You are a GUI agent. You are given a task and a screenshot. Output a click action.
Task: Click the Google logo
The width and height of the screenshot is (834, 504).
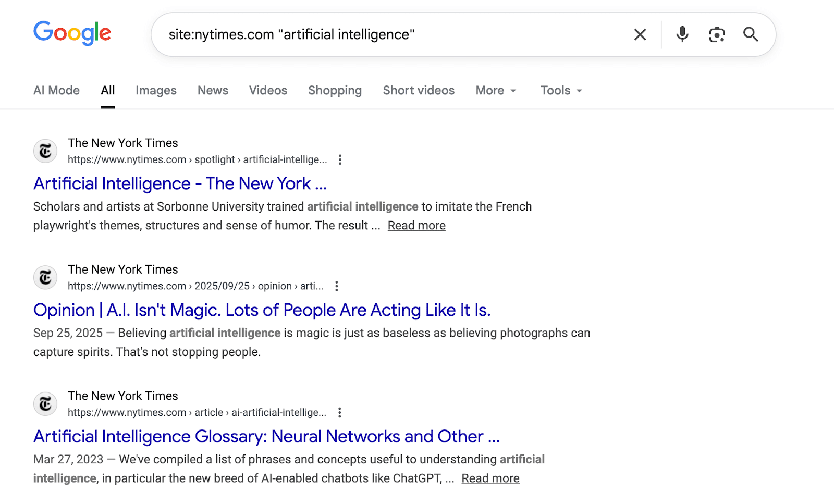[72, 33]
